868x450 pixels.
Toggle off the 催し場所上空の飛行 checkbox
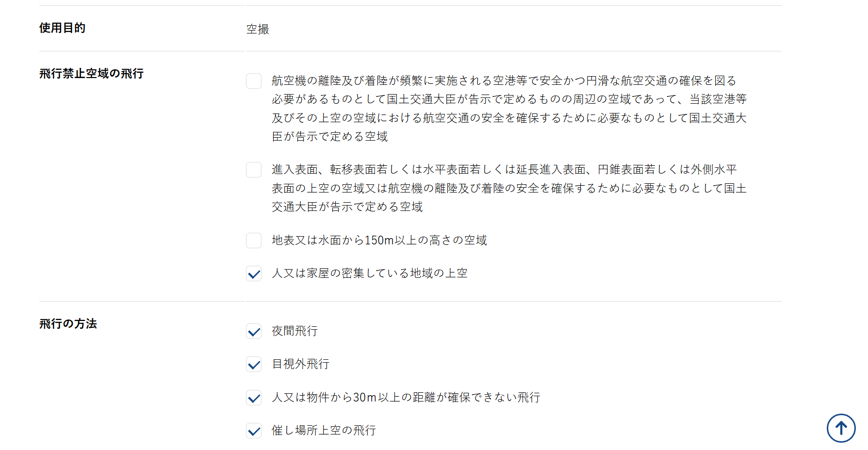254,431
